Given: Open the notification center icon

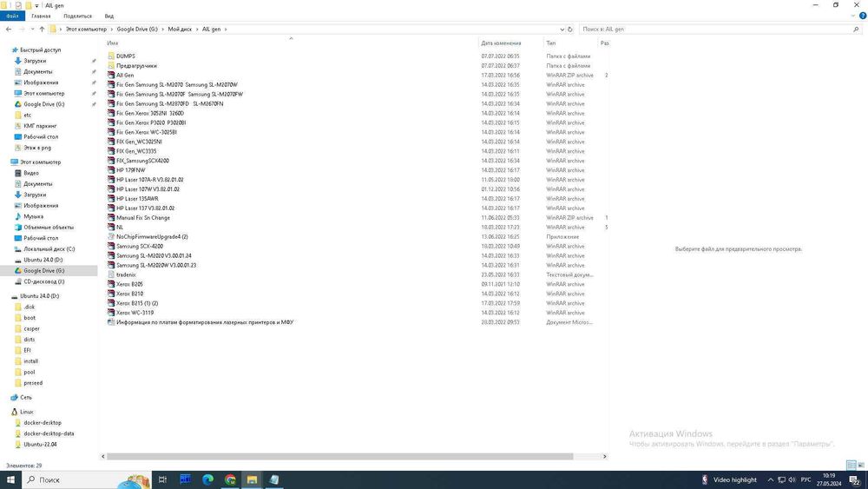Looking at the screenshot, I should (x=856, y=480).
